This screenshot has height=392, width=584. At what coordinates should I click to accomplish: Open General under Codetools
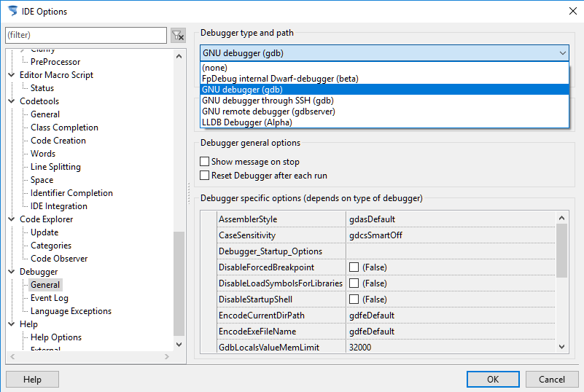tap(45, 114)
